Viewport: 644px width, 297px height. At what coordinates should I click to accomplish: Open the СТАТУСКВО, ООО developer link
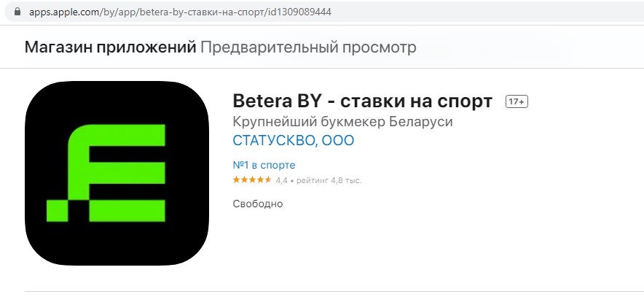click(x=294, y=141)
